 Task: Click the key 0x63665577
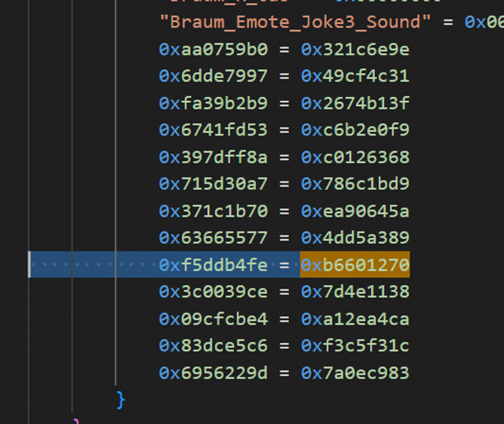[213, 238]
